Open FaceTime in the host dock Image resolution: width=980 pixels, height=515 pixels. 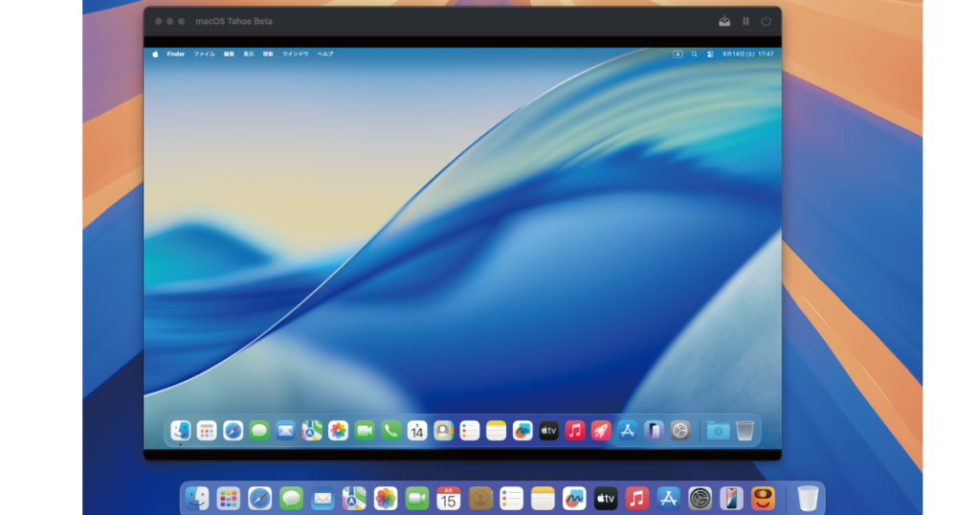coord(417,498)
